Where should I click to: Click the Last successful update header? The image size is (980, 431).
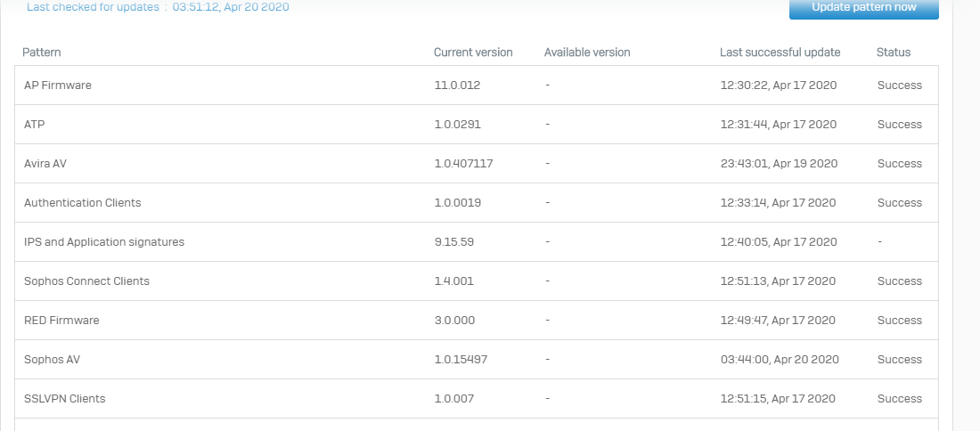pyautogui.click(x=780, y=53)
